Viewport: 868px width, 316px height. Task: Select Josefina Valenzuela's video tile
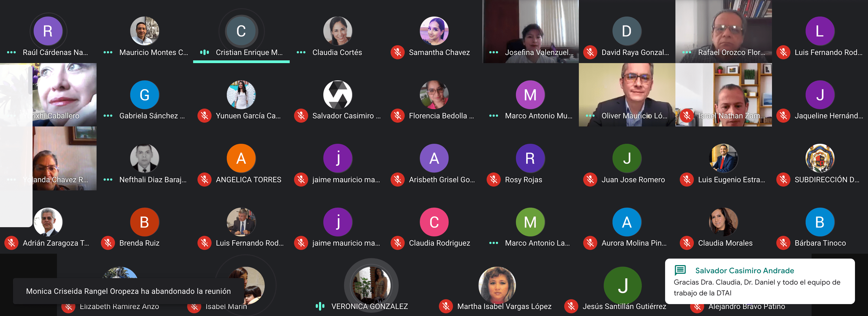[531, 32]
